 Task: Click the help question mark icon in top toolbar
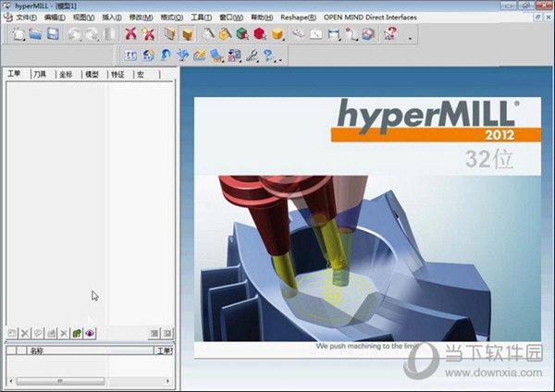pos(391,34)
